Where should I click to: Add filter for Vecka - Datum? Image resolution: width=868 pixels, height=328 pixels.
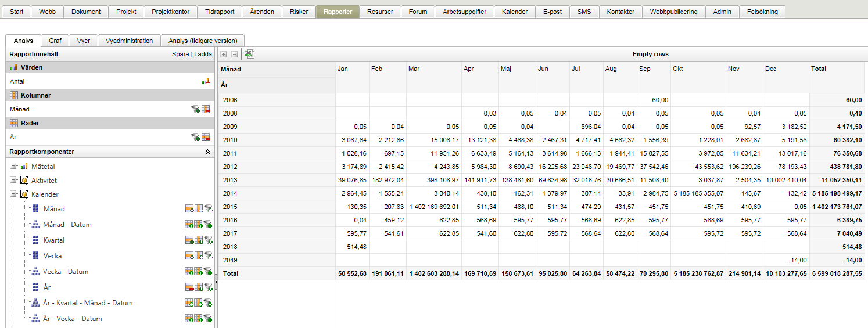(x=208, y=271)
